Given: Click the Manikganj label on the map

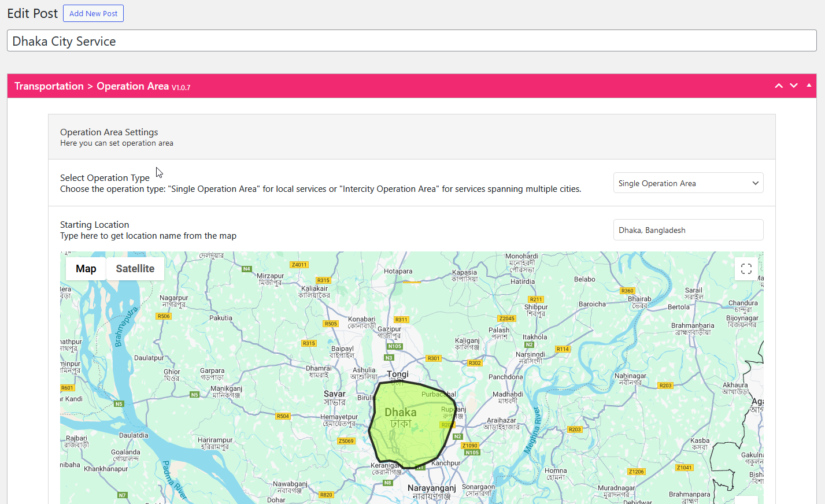Looking at the screenshot, I should click(x=226, y=389).
